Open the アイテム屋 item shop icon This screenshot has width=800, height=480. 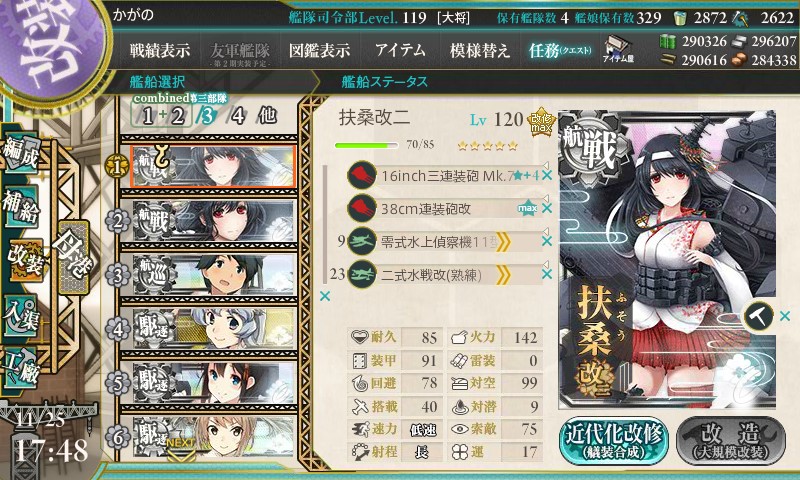coord(618,49)
